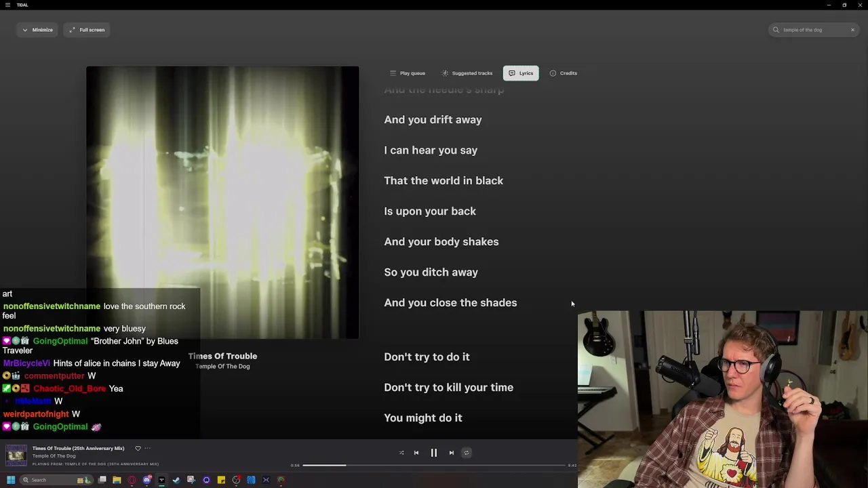868x488 pixels.
Task: Jump to lyric 'That the world in black'
Action: [443, 181]
